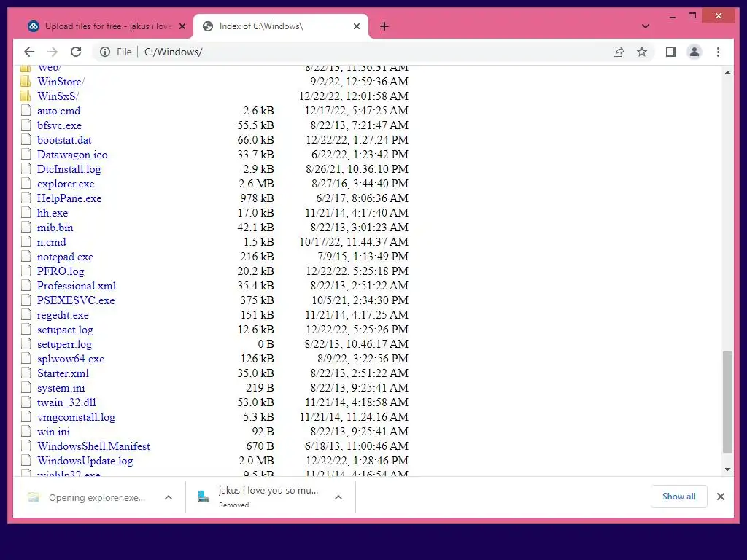Viewport: 747px width, 560px height.
Task: Select the setupact.log link
Action: (x=65, y=330)
